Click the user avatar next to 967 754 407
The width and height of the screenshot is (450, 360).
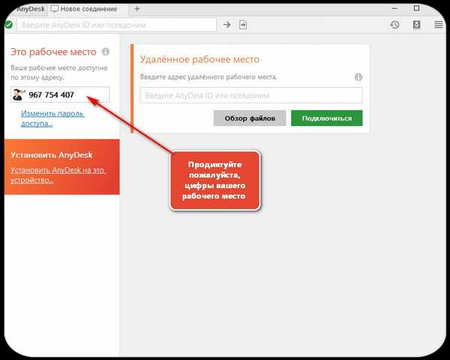[x=18, y=95]
